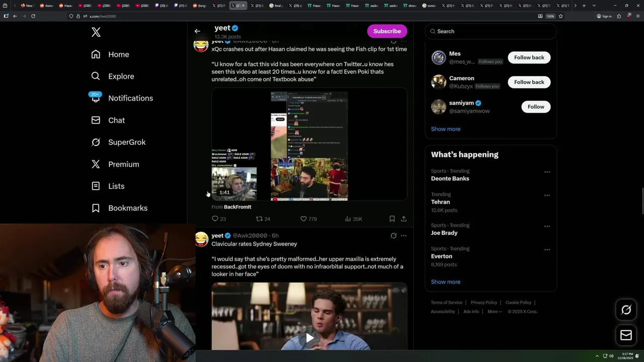
Task: Open Explore from navigation menu
Action: (121, 76)
